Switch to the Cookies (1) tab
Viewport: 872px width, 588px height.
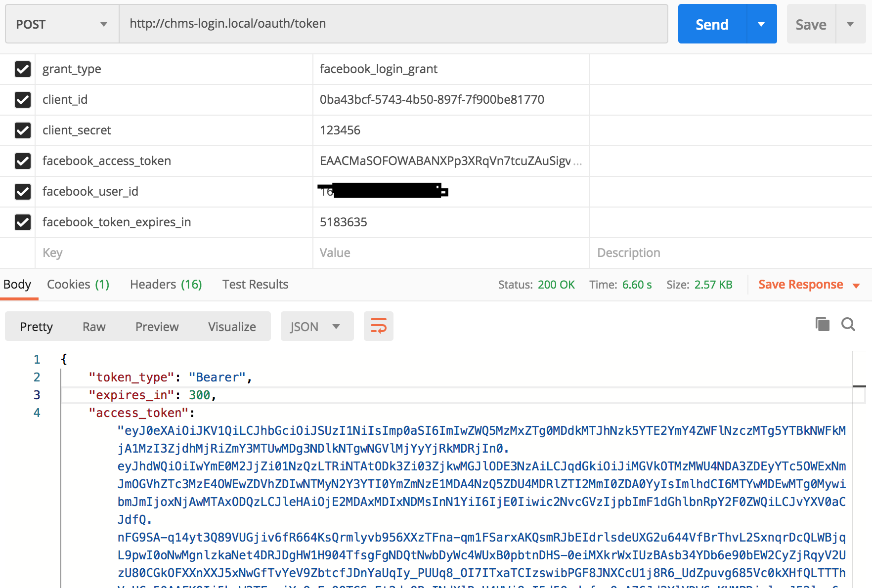click(x=78, y=285)
